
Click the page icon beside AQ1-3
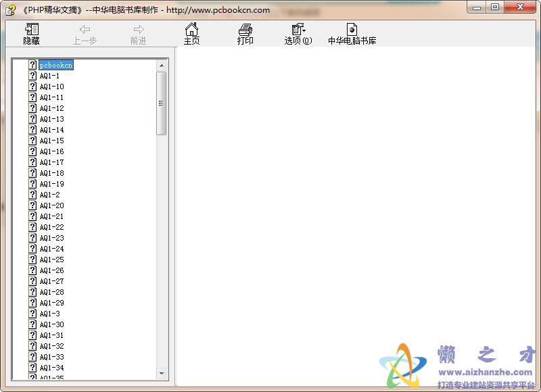pos(32,314)
